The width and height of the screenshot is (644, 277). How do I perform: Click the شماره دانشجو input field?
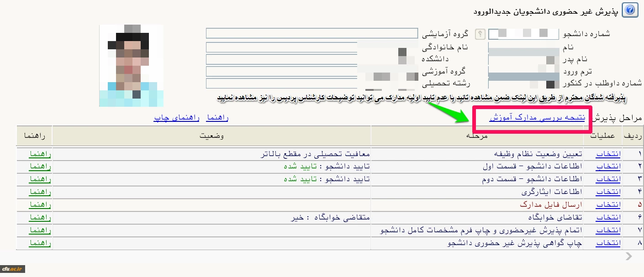(x=523, y=34)
